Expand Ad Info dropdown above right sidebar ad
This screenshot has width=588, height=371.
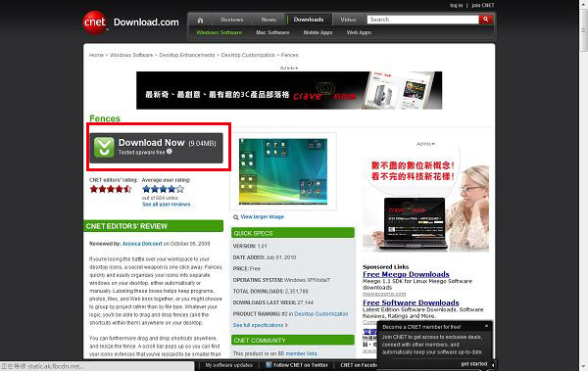point(425,144)
